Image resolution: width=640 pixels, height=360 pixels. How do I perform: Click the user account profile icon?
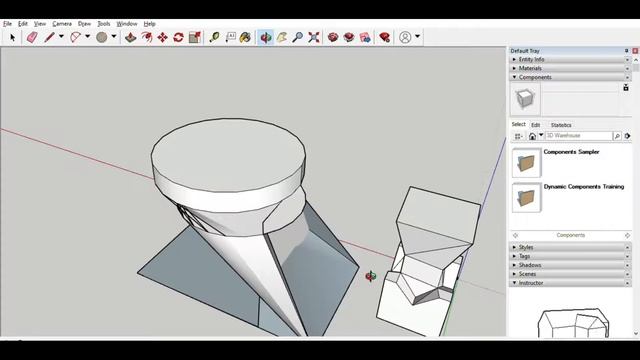pos(405,37)
